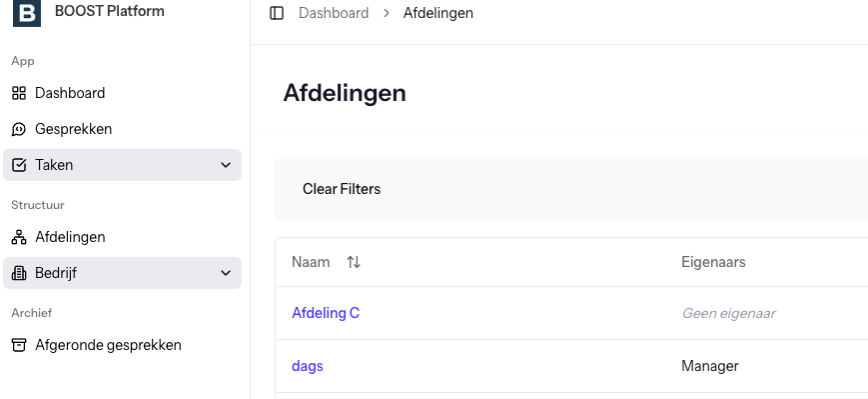This screenshot has height=399, width=868.
Task: Click the BOOST Platform logo icon
Action: [x=27, y=12]
